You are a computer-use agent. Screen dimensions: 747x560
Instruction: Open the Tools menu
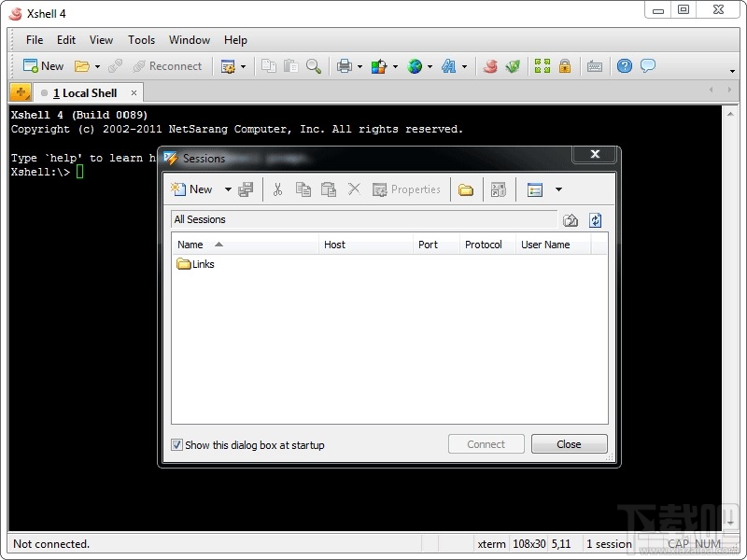click(141, 40)
